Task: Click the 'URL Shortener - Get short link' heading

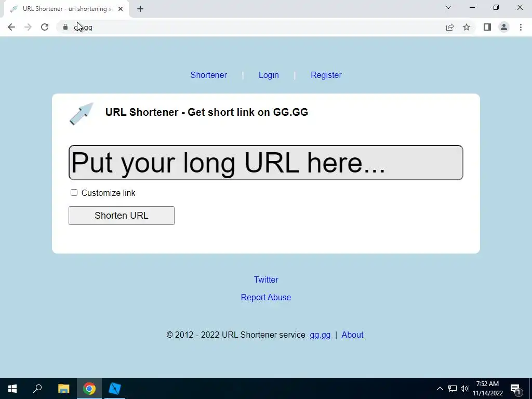Action: click(x=207, y=112)
